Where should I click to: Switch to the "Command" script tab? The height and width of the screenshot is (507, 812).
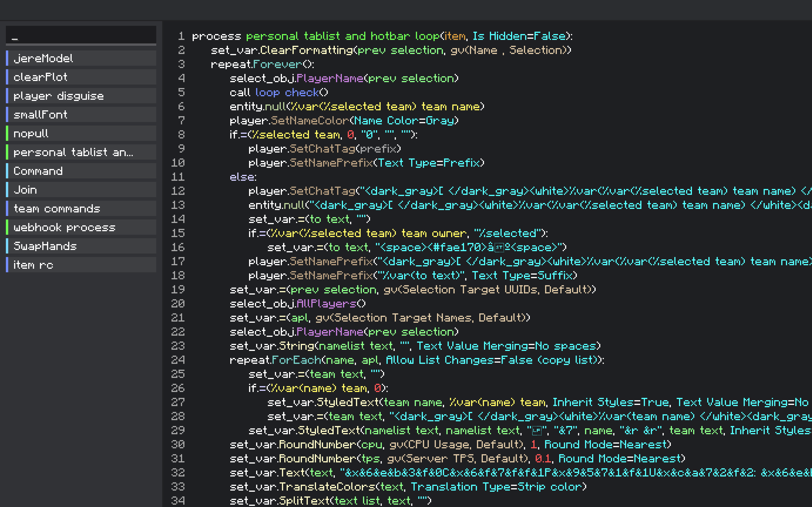pos(38,171)
